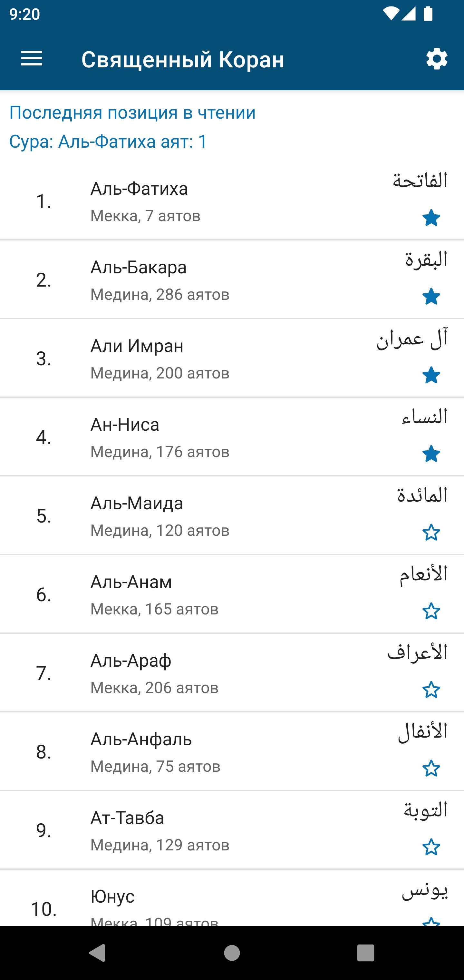Mark Аль-Араф as favorite star
The width and height of the screenshot is (464, 980).
click(x=431, y=690)
